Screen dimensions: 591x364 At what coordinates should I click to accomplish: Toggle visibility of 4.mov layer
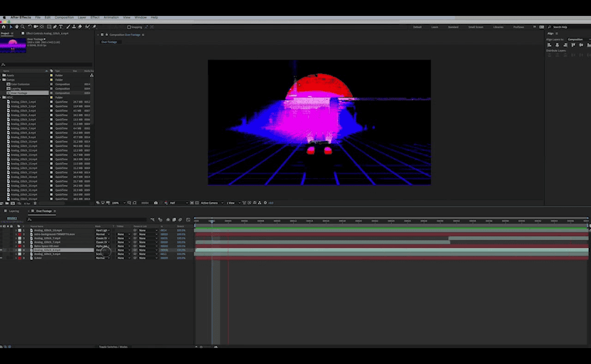(2, 258)
